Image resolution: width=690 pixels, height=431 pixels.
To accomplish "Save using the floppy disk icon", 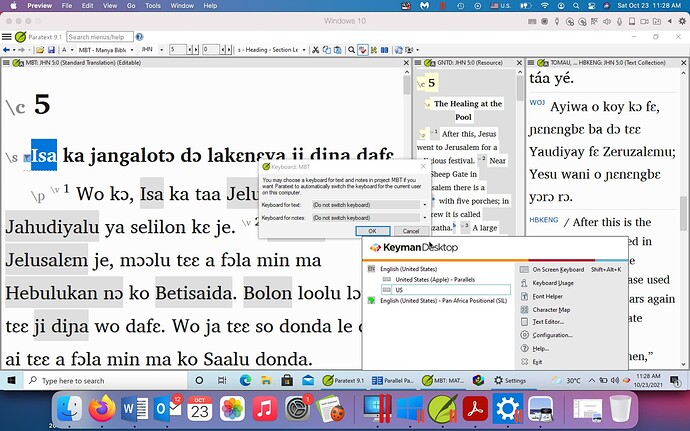I will [51, 50].
